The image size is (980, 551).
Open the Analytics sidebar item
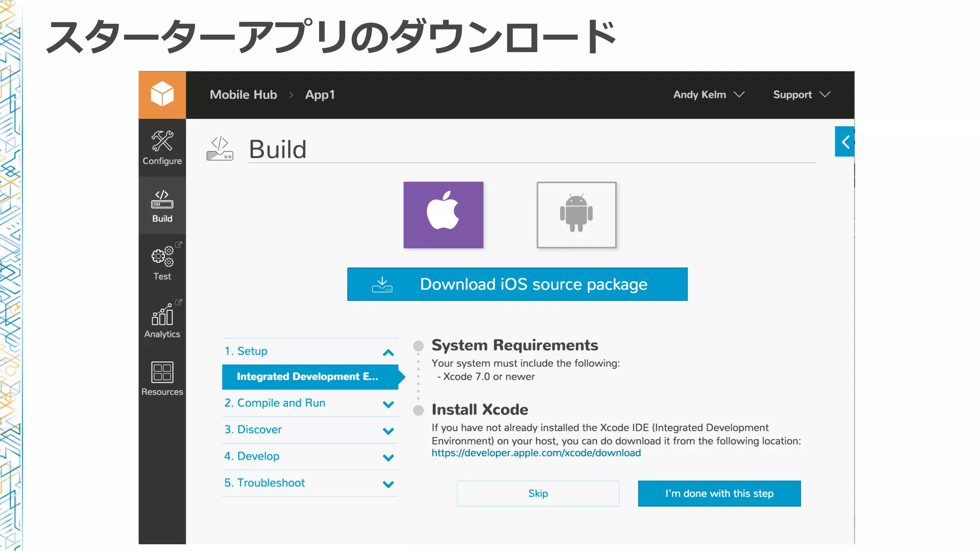click(x=162, y=321)
